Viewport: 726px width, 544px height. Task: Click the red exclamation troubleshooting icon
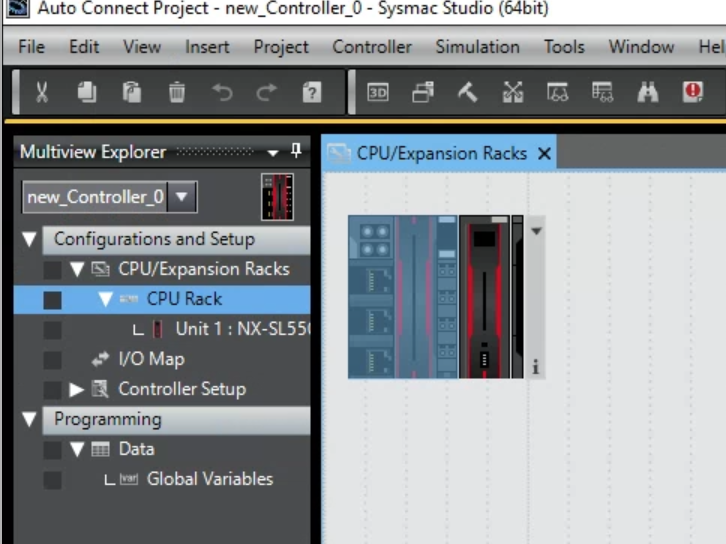[693, 92]
